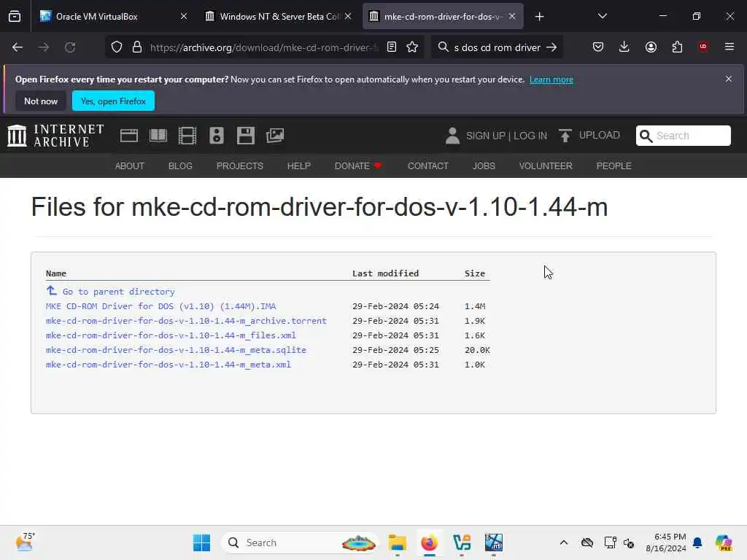The width and height of the screenshot is (747, 560).
Task: Open BLOG menu item
Action: click(x=180, y=166)
